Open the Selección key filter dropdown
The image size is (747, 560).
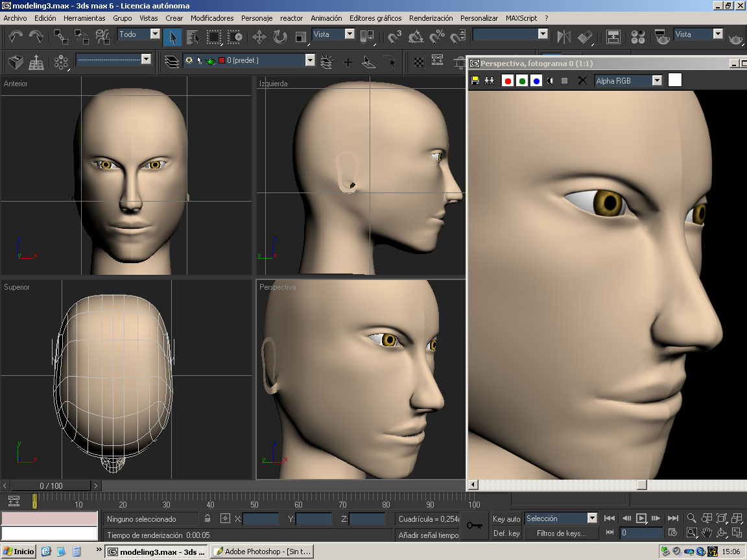point(592,518)
